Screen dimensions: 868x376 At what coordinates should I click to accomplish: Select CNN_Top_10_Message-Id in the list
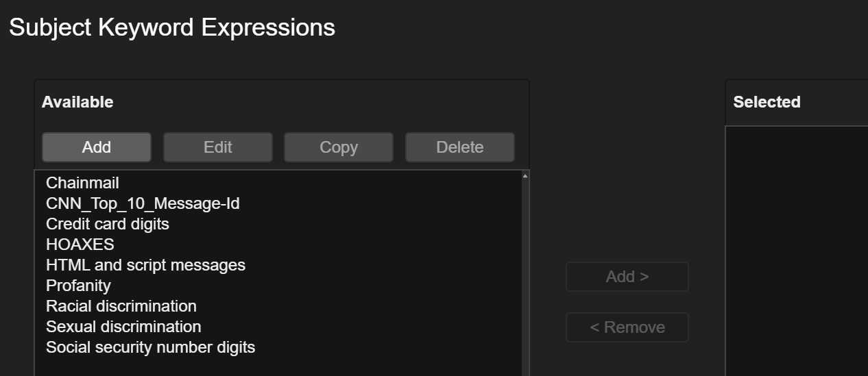143,203
